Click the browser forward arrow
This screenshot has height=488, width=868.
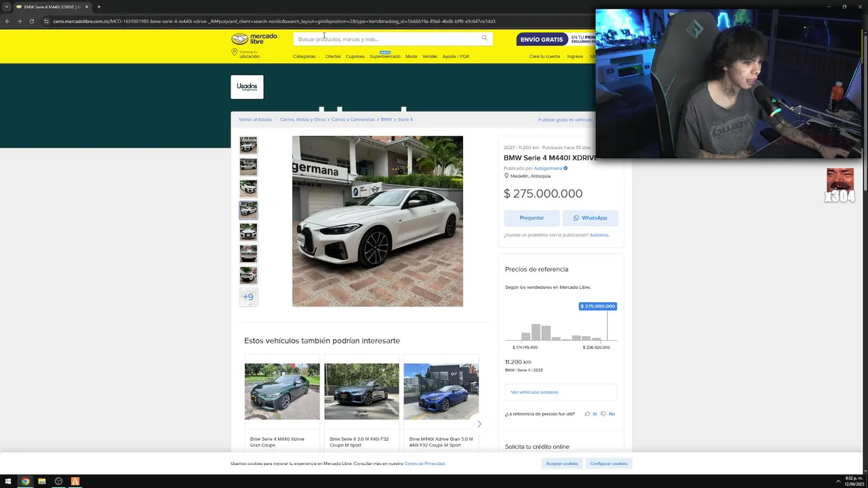pyautogui.click(x=20, y=21)
